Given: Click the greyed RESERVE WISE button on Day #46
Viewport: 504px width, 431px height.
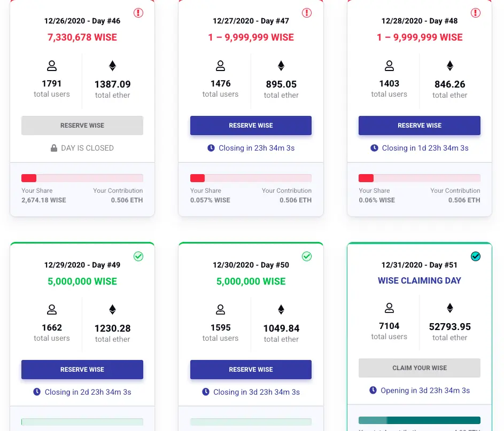Looking at the screenshot, I should 82,126.
